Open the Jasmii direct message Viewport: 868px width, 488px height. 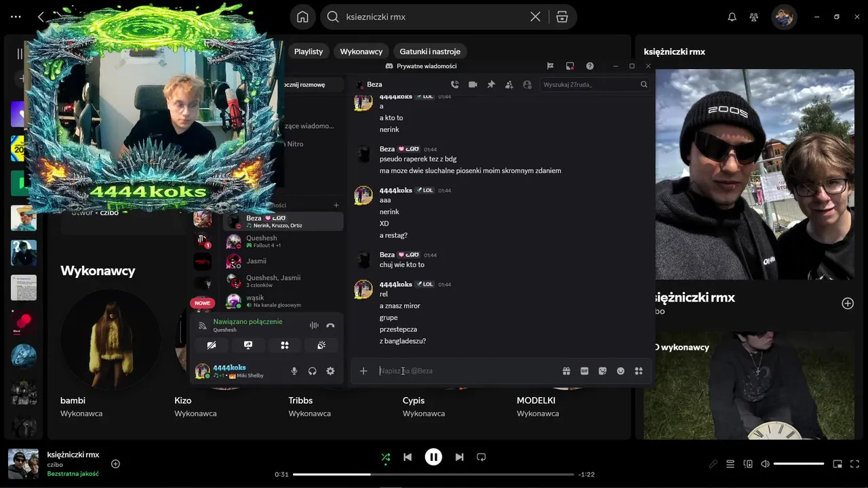[283, 261]
